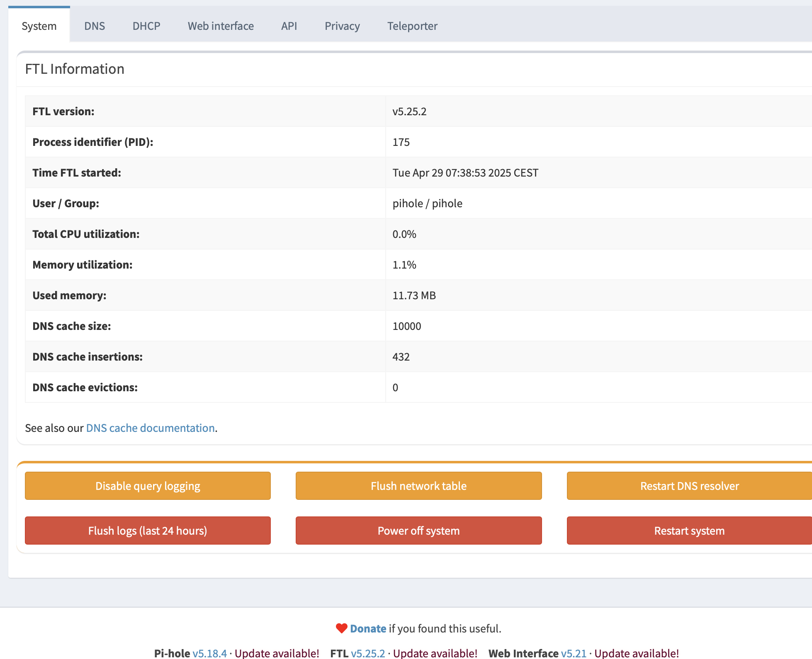This screenshot has width=812, height=659.
Task: Click Update available next to Pi-hole version
Action: pos(277,653)
